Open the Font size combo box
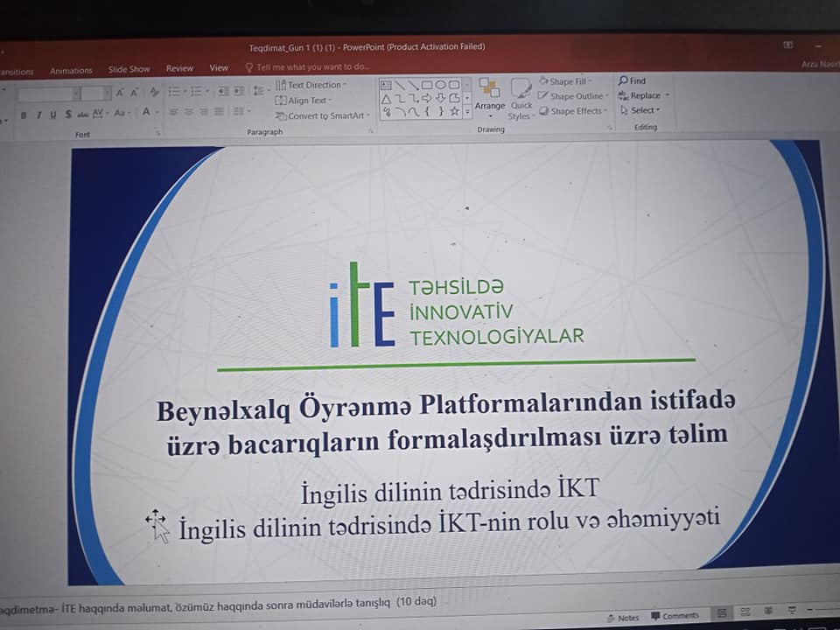The image size is (840, 630). [x=96, y=94]
